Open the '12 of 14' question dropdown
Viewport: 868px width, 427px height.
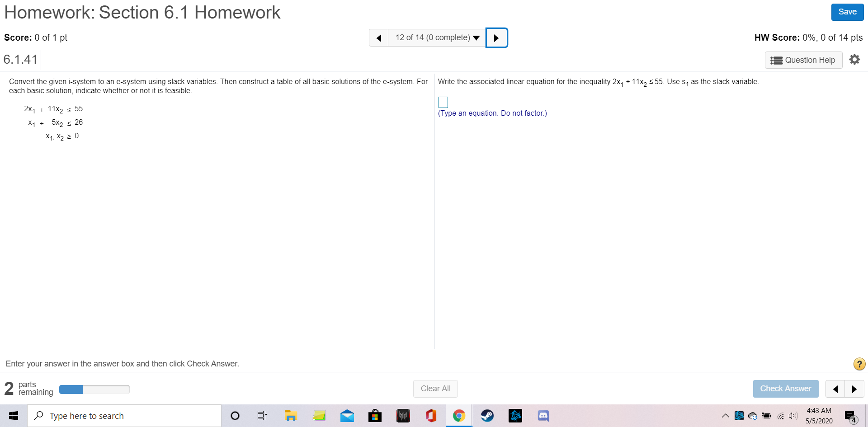(x=437, y=38)
